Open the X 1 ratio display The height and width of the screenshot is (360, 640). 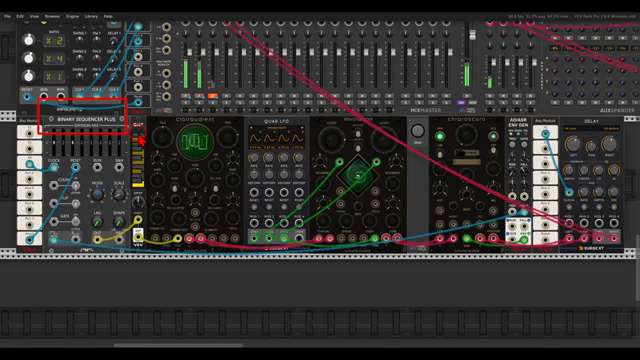pos(54,76)
